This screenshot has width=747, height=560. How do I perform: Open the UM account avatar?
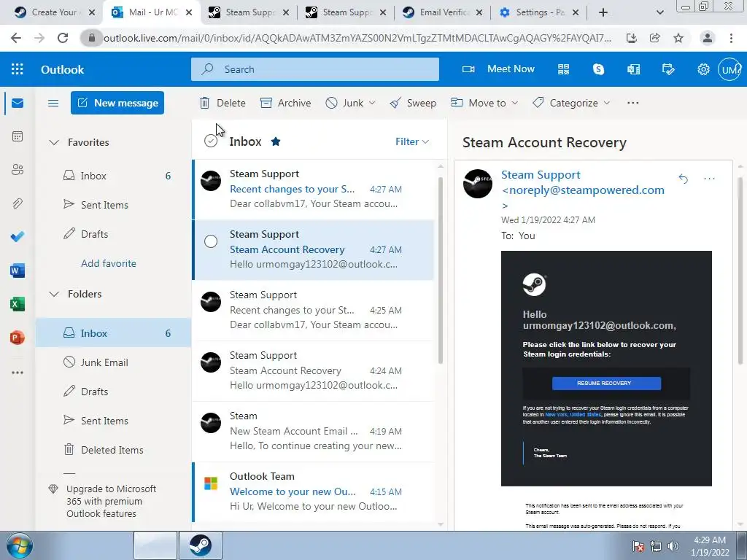(729, 69)
